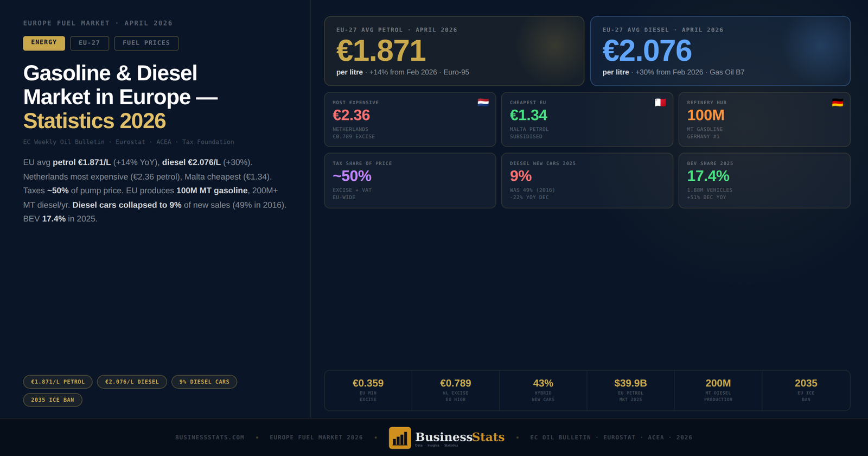Click the €2.076/L DIESEL pill
Image resolution: width=868 pixels, height=456 pixels.
(132, 382)
